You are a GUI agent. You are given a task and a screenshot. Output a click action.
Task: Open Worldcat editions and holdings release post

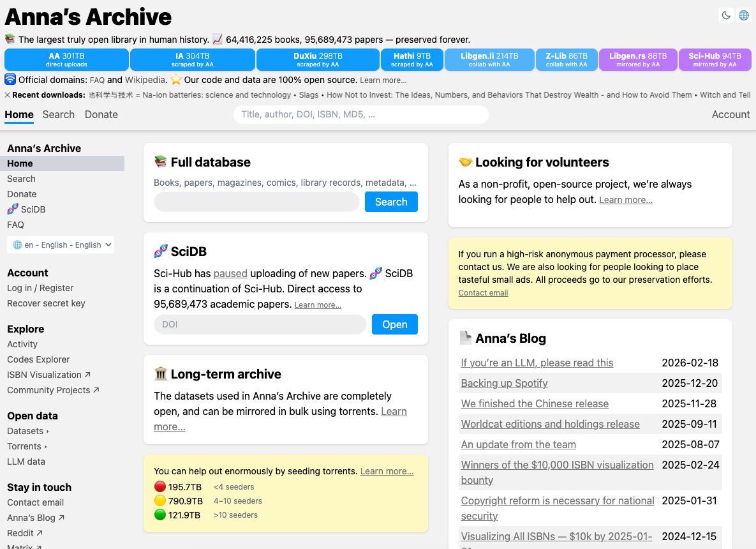tap(550, 424)
